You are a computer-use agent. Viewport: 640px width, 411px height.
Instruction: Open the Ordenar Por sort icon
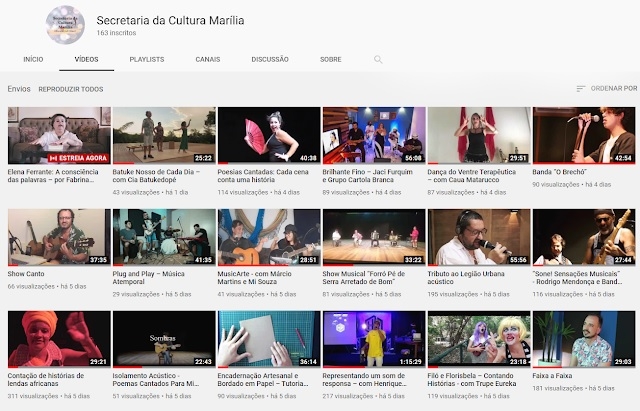coord(581,88)
